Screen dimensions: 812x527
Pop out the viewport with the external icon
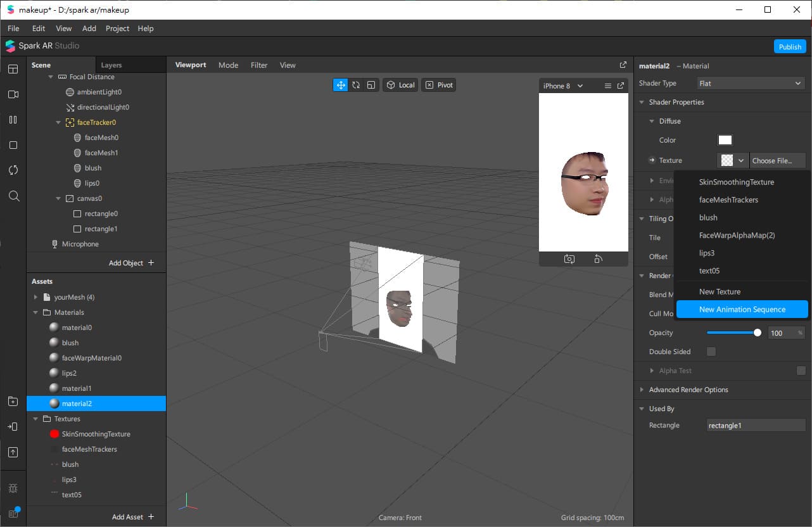click(x=623, y=65)
